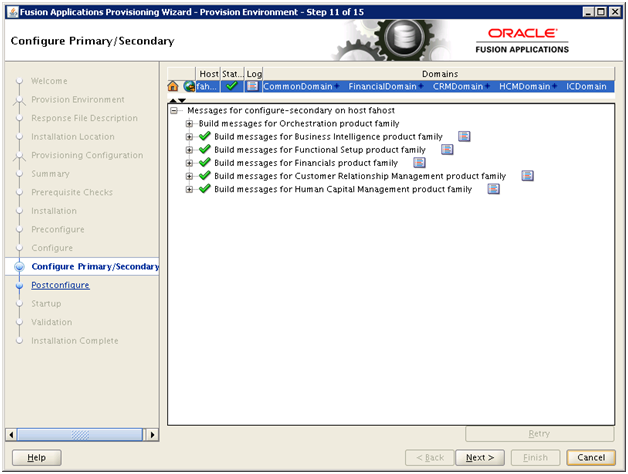Click the Provision Environment step
Screen dimensions: 628x474
point(78,100)
